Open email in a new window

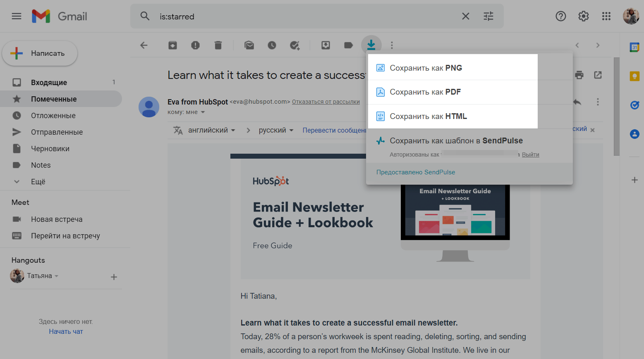pyautogui.click(x=598, y=75)
